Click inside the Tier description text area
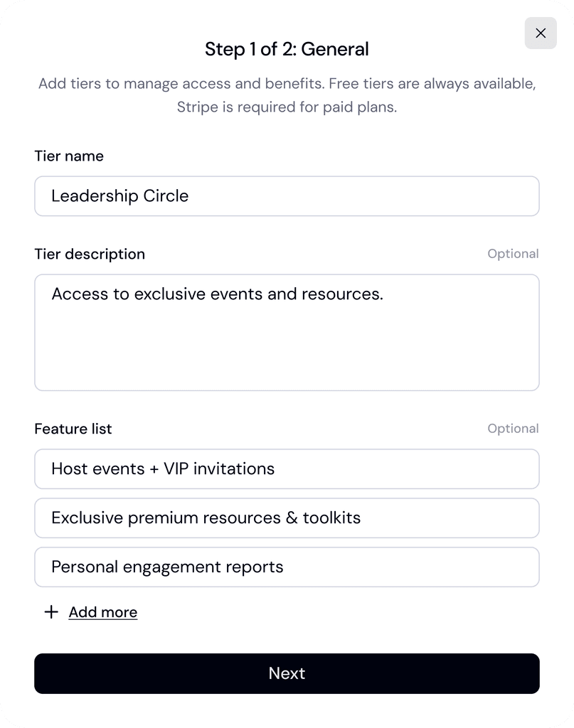Viewport: 574px width, 728px height. point(287,341)
